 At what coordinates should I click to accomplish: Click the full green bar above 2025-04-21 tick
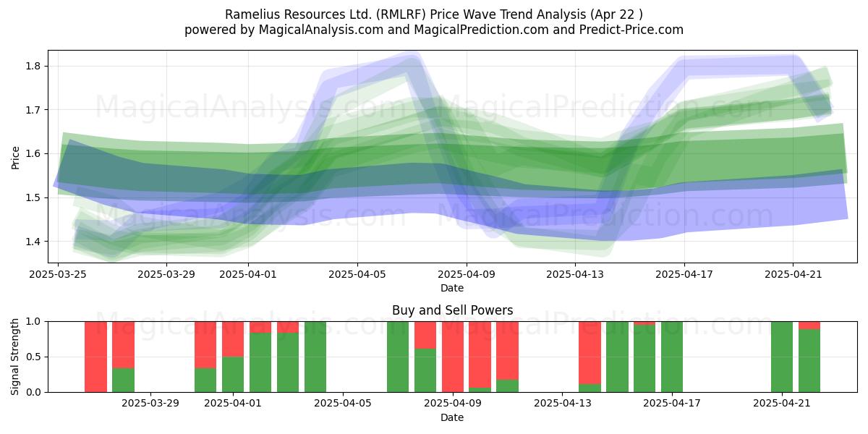point(782,357)
